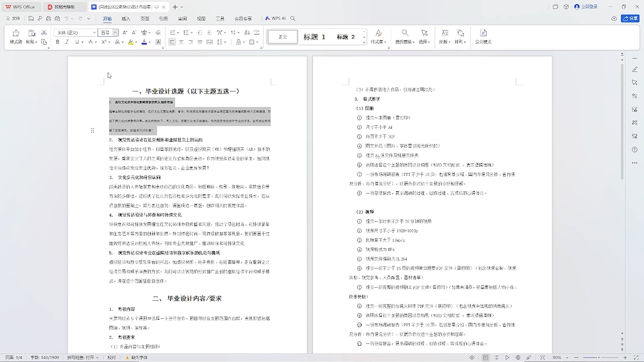
Task: Expand borders dropdown arrow
Action: [x=257, y=42]
